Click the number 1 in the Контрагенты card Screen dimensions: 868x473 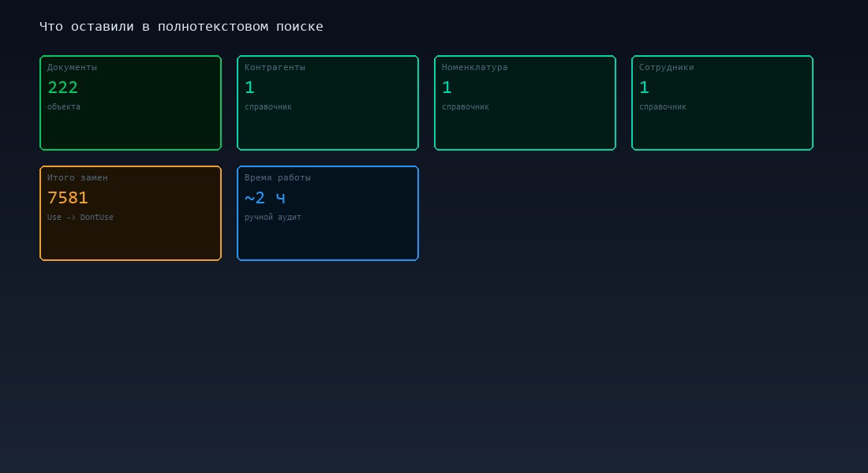pyautogui.click(x=249, y=88)
